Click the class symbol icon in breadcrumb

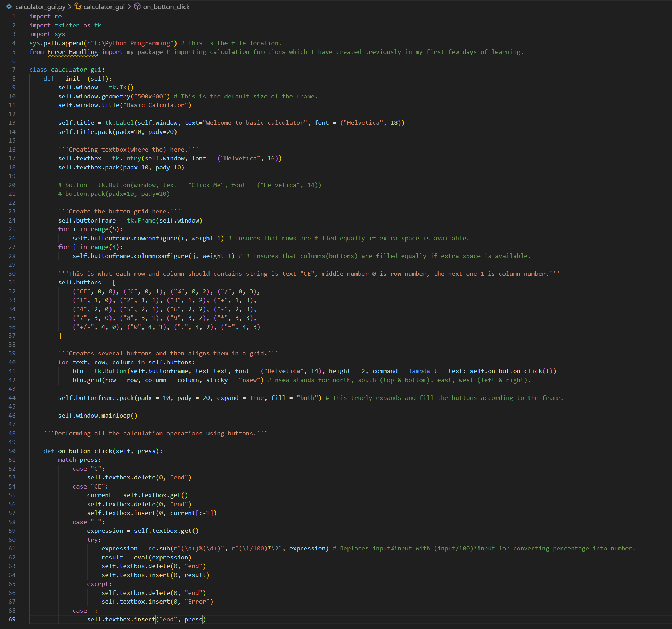coord(78,7)
